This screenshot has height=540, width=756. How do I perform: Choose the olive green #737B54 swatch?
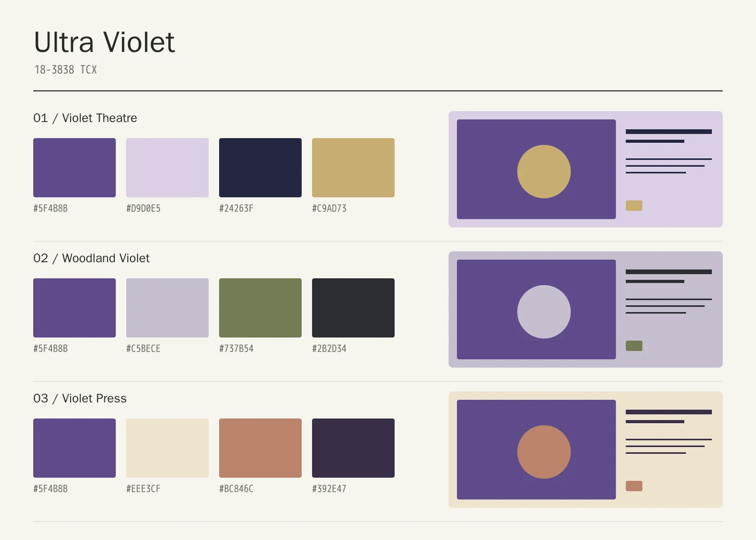(260, 308)
